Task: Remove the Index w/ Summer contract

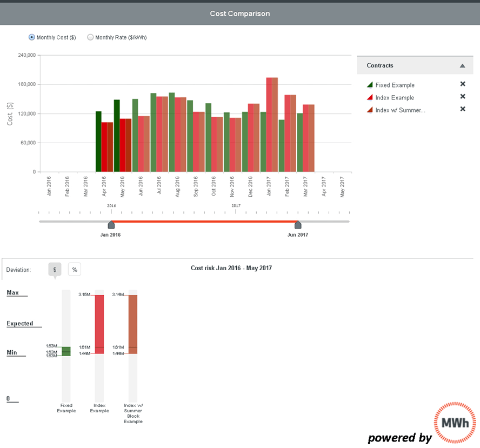Action: coord(462,109)
